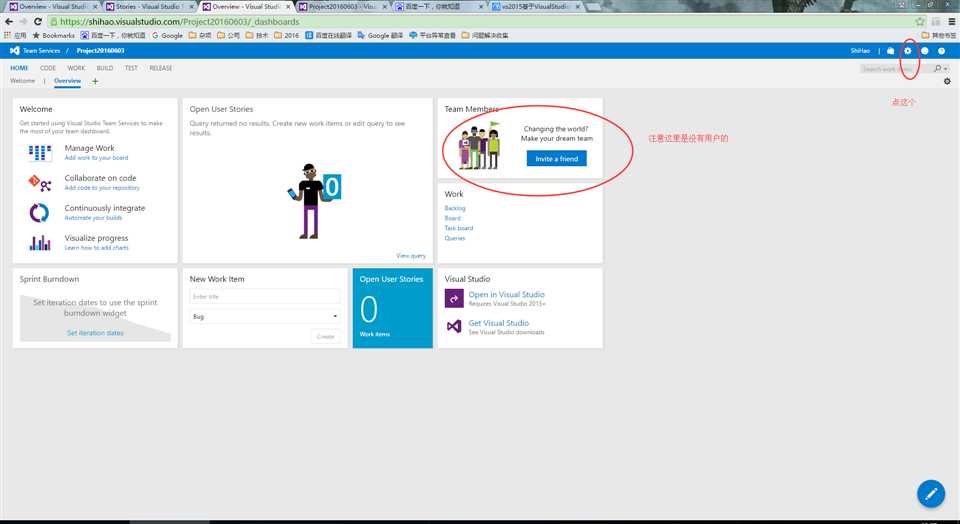Screen dimensions: 960x524
Task: Switch to Stories - Visual Studio browser tab
Action: click(149, 6)
